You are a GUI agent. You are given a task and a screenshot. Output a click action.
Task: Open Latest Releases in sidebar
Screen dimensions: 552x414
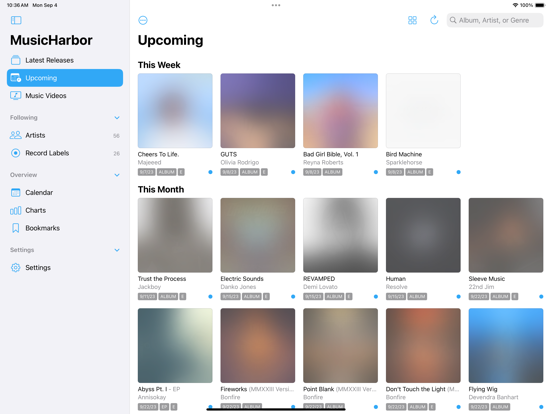[x=65, y=60]
